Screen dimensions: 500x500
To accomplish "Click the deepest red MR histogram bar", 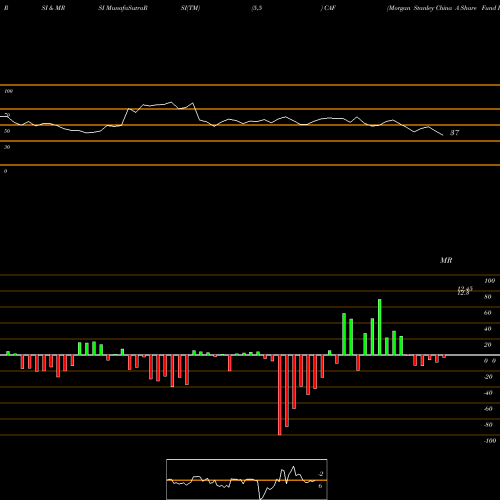I will [x=280, y=395].
